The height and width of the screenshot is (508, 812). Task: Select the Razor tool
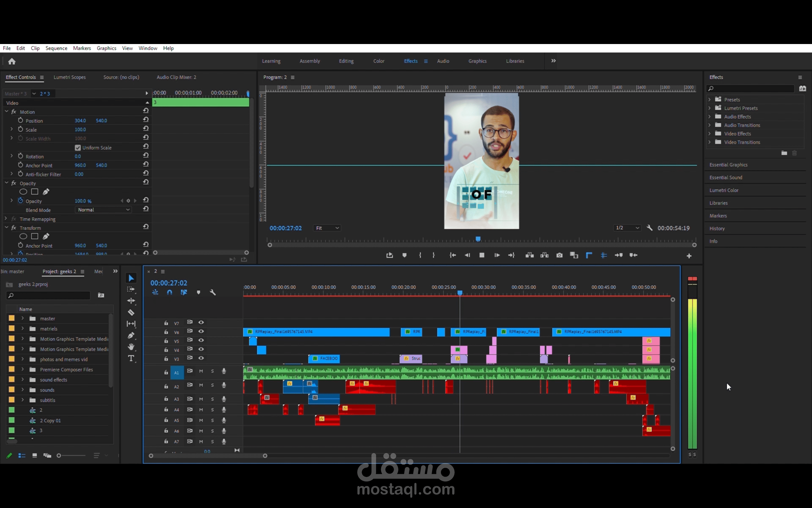tap(131, 312)
